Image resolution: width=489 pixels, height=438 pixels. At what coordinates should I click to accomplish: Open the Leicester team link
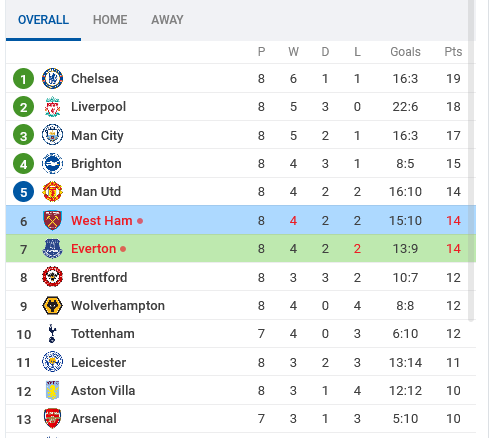tap(99, 363)
